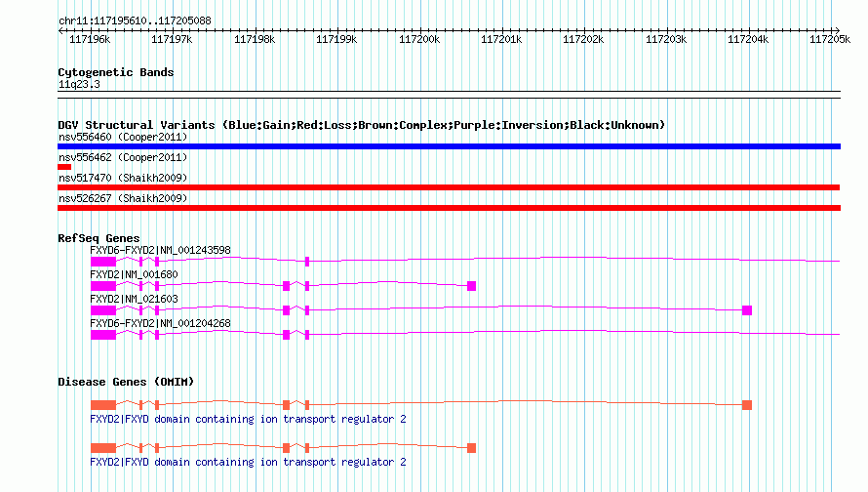This screenshot has width=868, height=492.
Task: Select the FXYD2|NM_001680 transcript label
Action: tap(134, 274)
